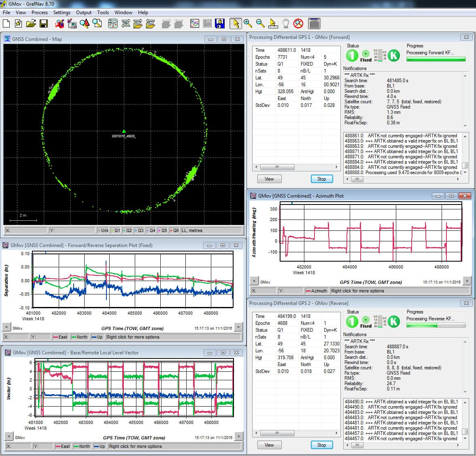The image size is (476, 456).
Task: Click Q6 quality legend in Map window
Action: click(x=174, y=230)
